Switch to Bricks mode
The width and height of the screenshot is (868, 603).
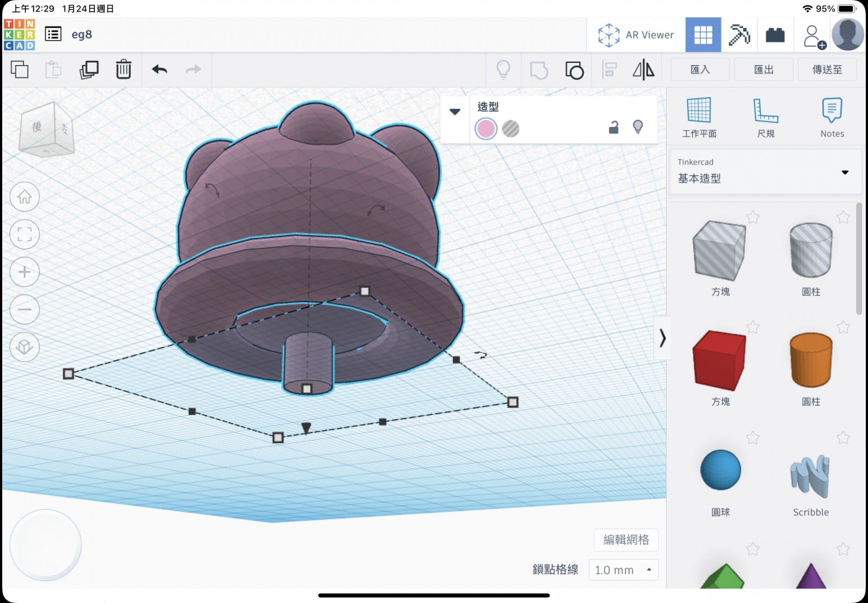pyautogui.click(x=775, y=35)
